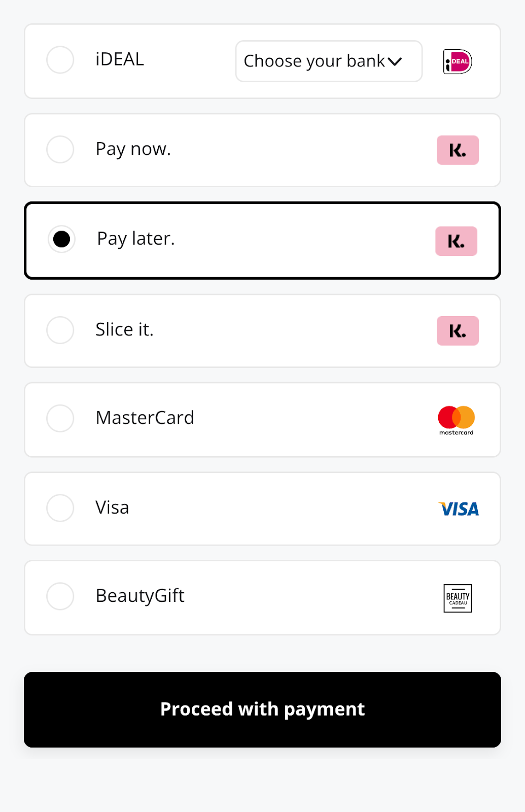The height and width of the screenshot is (812, 525).
Task: Select the MasterCard radio button
Action: 60,418
